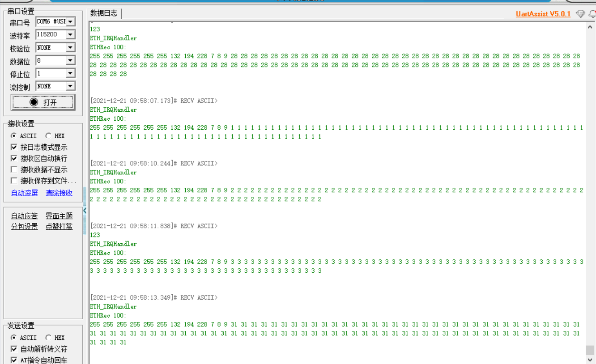Viewport: 596px width, 364px height.
Task: Open the serial port with 打开 button
Action: click(43, 102)
